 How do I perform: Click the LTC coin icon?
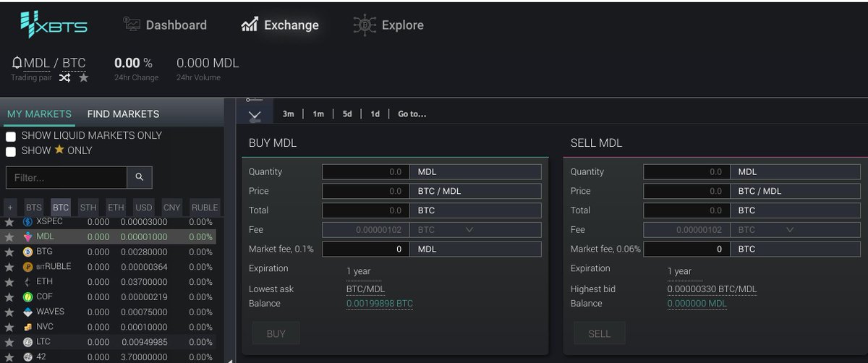[28, 342]
